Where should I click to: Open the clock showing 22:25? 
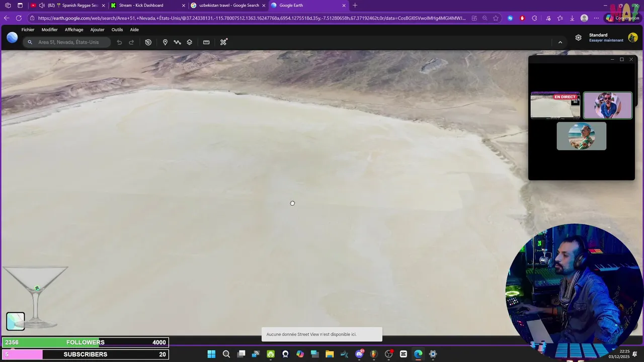(619, 354)
